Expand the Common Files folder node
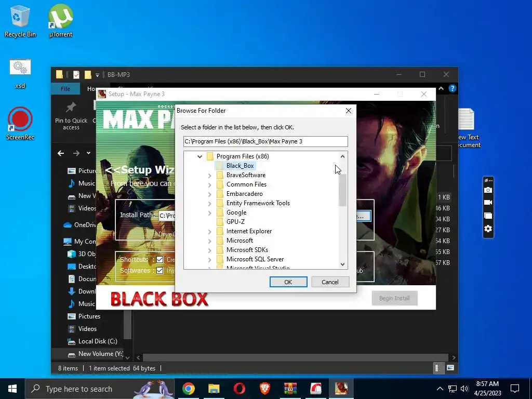Image resolution: width=532 pixels, height=399 pixels. click(210, 184)
